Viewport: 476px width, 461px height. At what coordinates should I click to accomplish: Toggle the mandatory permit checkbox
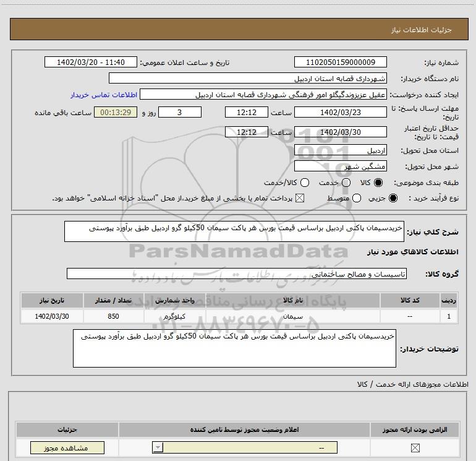pos(415,447)
